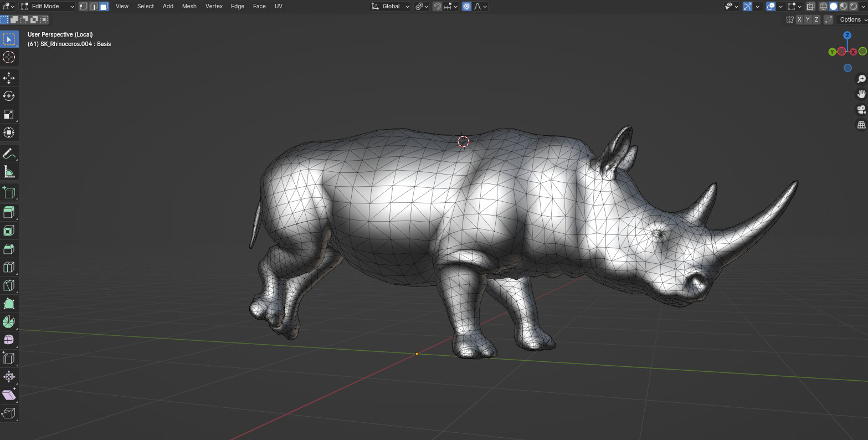The image size is (868, 440).
Task: Toggle Y axis mirror
Action: 808,19
